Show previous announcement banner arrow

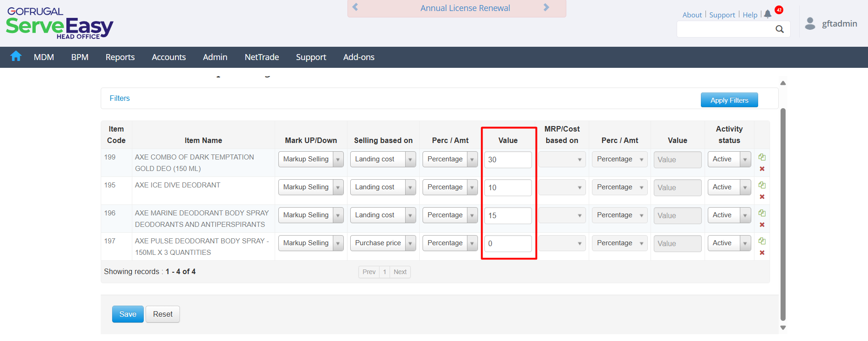pos(355,7)
